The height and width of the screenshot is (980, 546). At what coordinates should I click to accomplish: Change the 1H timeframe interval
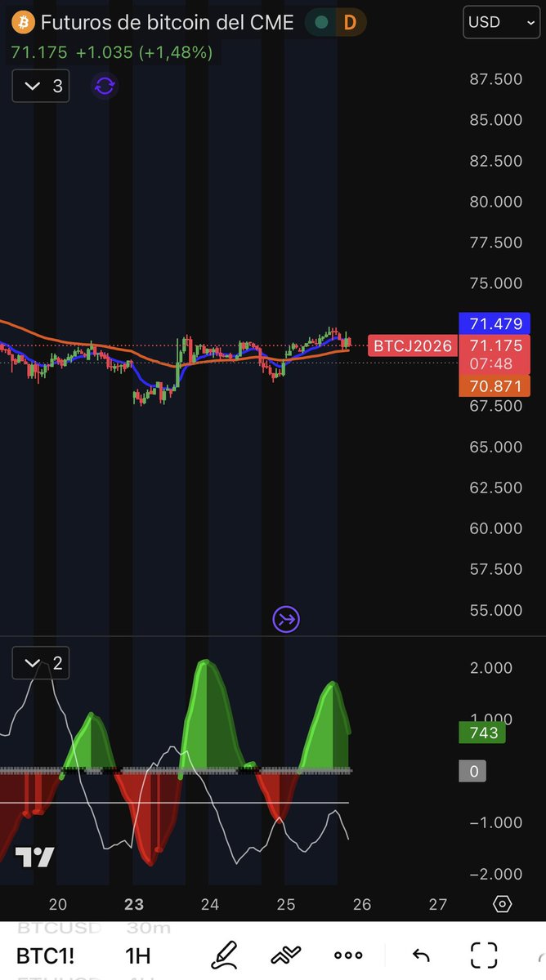tap(139, 955)
